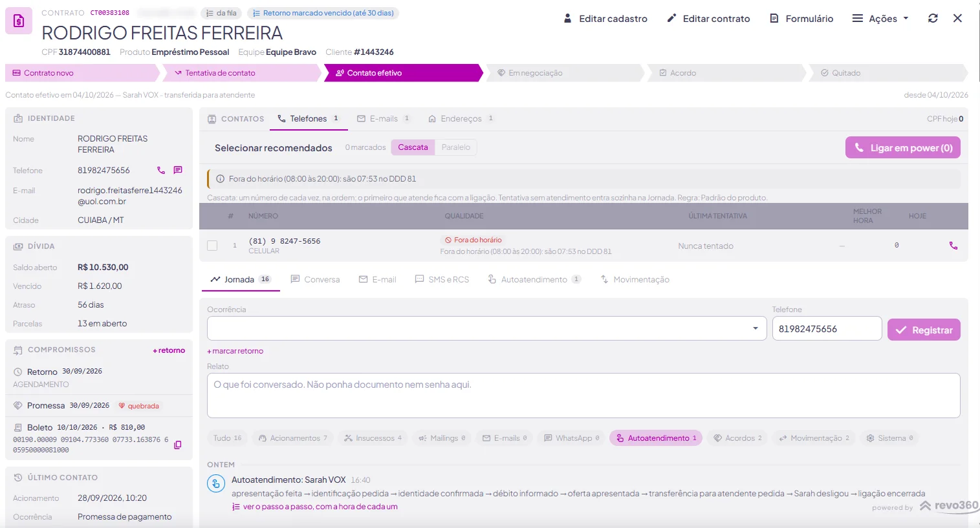Click the Registrar button
Screen dimensions: 980x528
coord(924,330)
